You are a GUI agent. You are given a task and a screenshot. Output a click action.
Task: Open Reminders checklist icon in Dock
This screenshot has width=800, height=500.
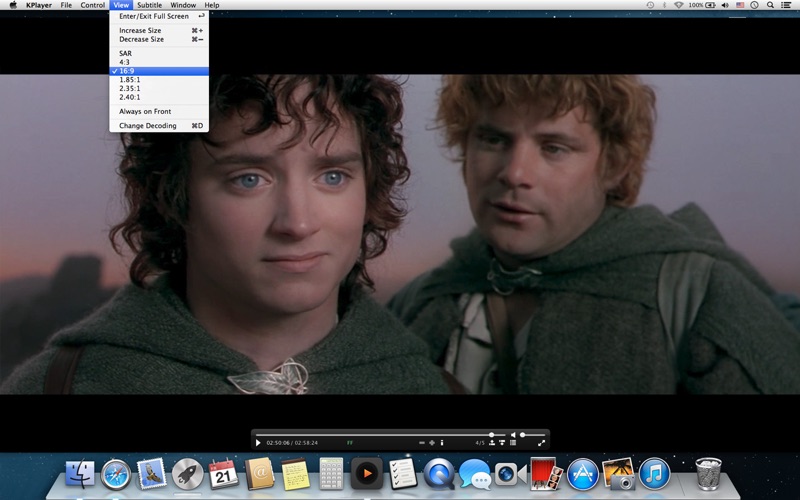pos(403,473)
